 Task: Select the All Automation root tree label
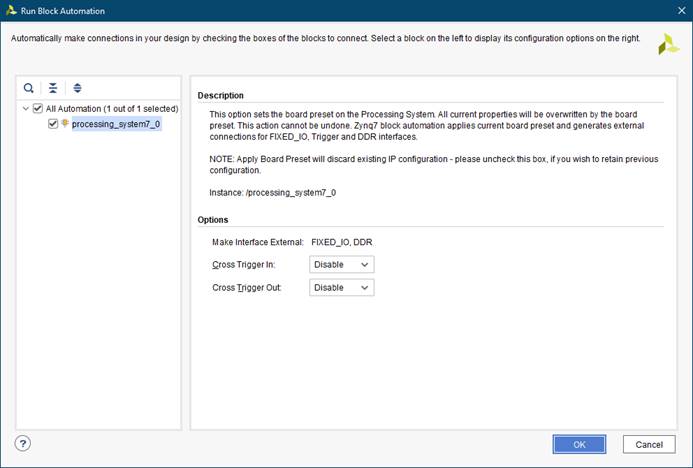pyautogui.click(x=111, y=108)
